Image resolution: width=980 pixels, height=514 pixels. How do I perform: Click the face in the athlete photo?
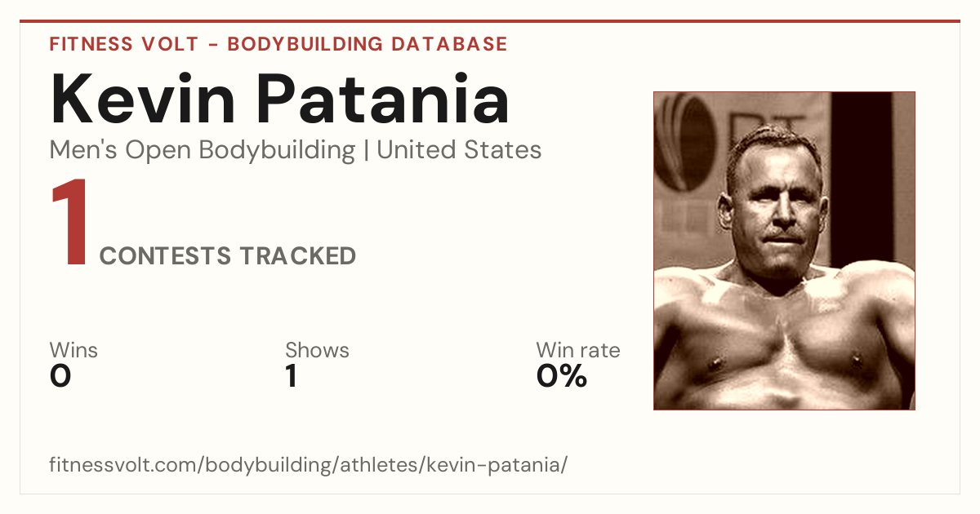(776, 210)
